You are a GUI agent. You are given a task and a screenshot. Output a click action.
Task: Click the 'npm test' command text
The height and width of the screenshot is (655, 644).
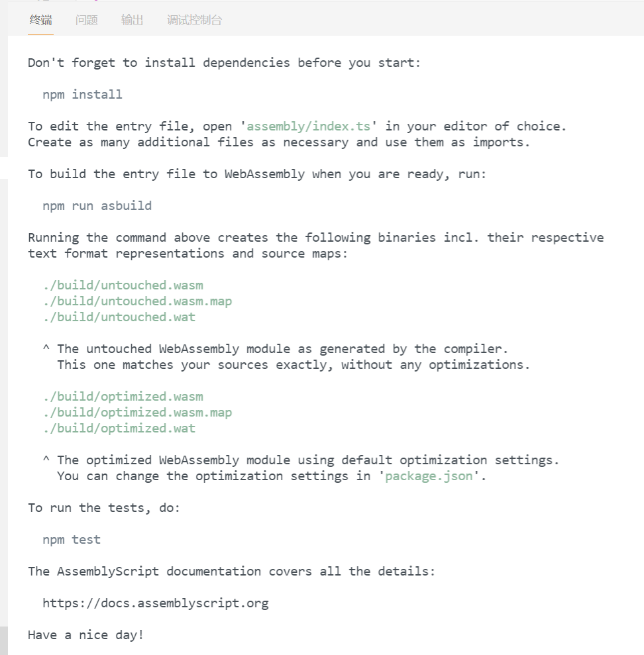click(72, 540)
